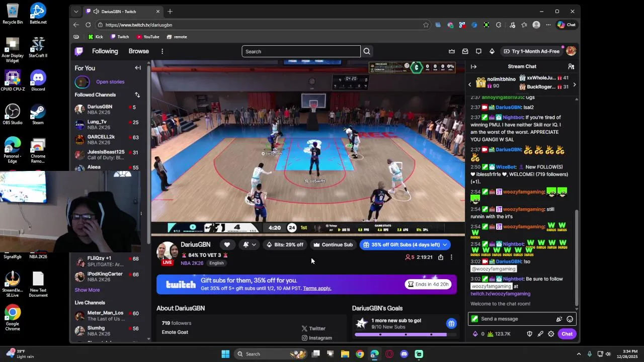Image resolution: width=644 pixels, height=362 pixels.
Task: Add this page to favorites star
Action: pyautogui.click(x=426, y=25)
